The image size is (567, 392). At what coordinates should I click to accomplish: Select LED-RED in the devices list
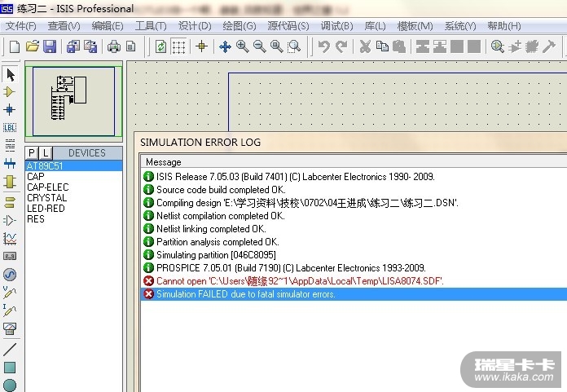point(74,209)
